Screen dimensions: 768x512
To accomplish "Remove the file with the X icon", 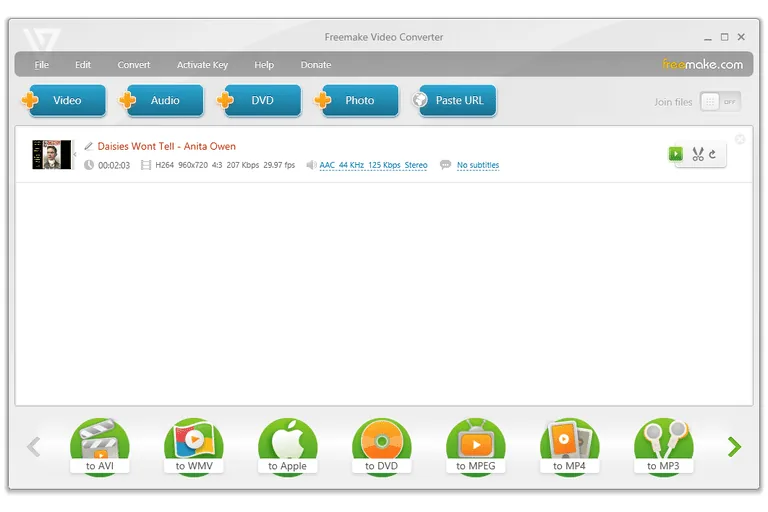I will pyautogui.click(x=740, y=139).
